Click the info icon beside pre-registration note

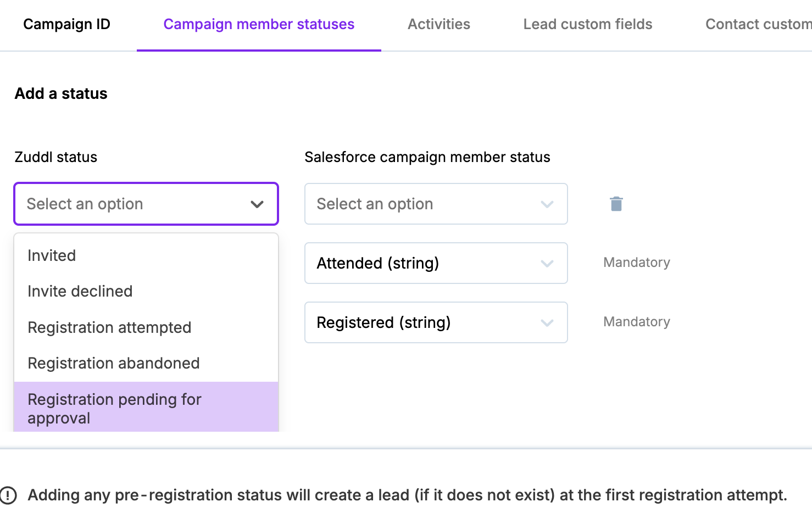[8, 495]
